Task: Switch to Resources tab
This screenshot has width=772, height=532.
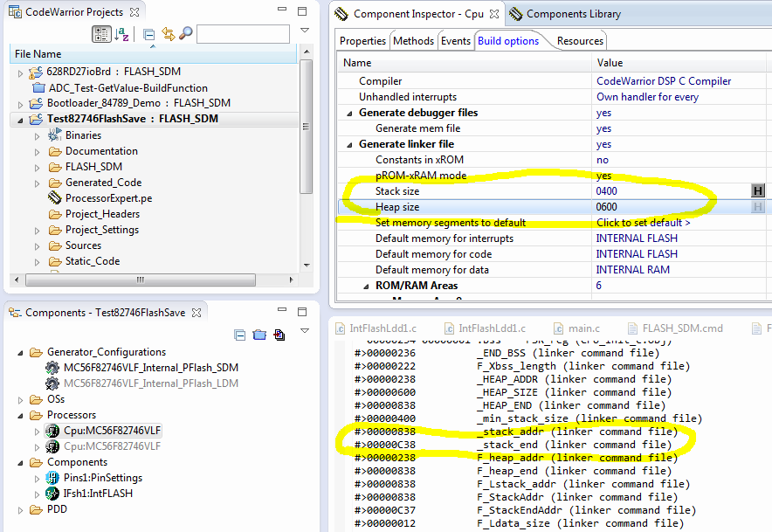Action: tap(580, 41)
